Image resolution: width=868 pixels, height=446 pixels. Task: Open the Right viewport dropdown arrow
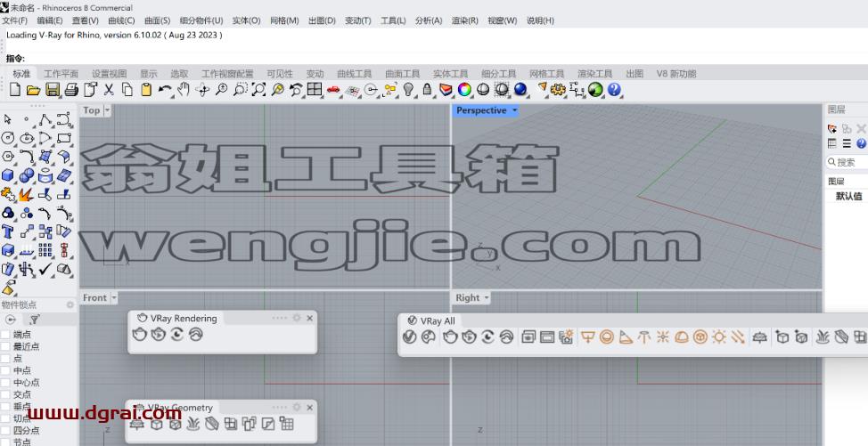pos(487,298)
